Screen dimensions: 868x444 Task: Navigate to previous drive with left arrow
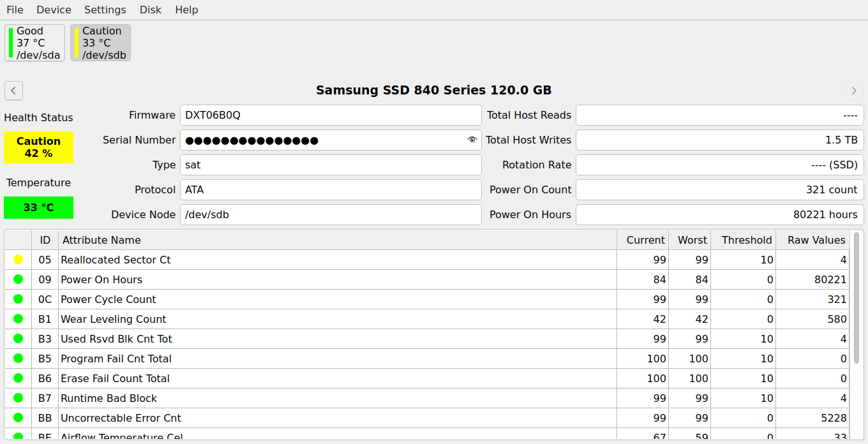13,91
